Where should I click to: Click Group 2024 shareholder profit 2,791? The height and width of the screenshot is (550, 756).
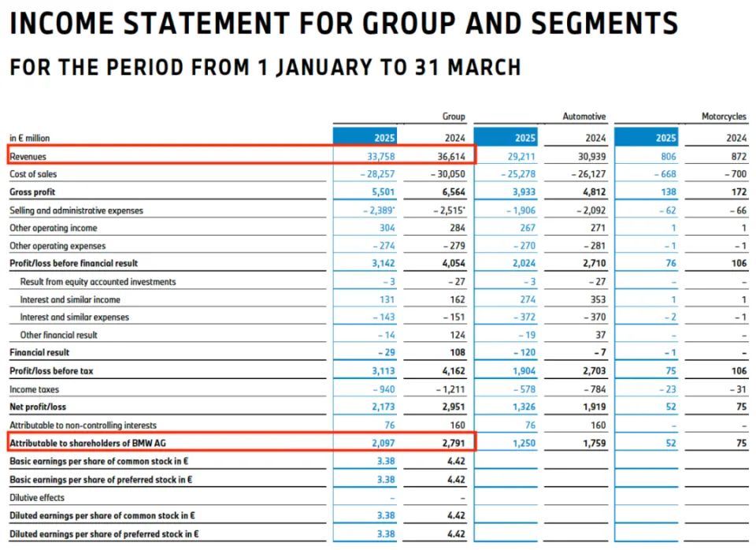[x=454, y=443]
